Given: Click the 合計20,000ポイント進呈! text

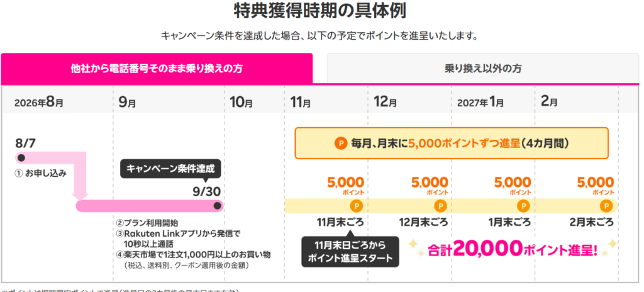Looking at the screenshot, I should coord(512,249).
